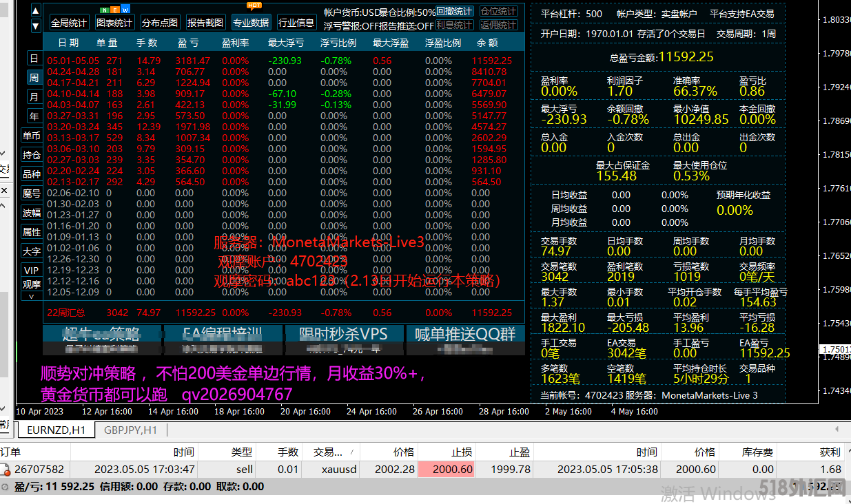Click the 利息统计 interest statistics button
Screen dimensions: 851x504
coord(455,25)
